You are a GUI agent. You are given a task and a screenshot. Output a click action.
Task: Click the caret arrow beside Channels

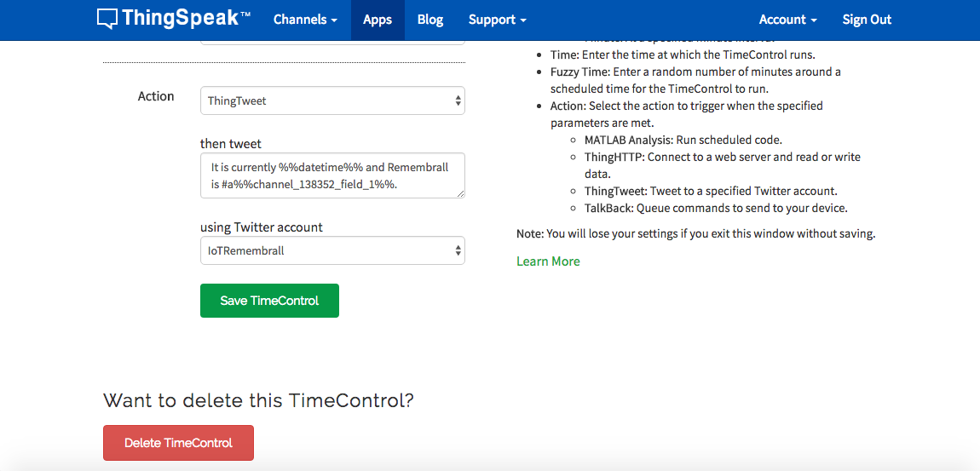(x=334, y=20)
